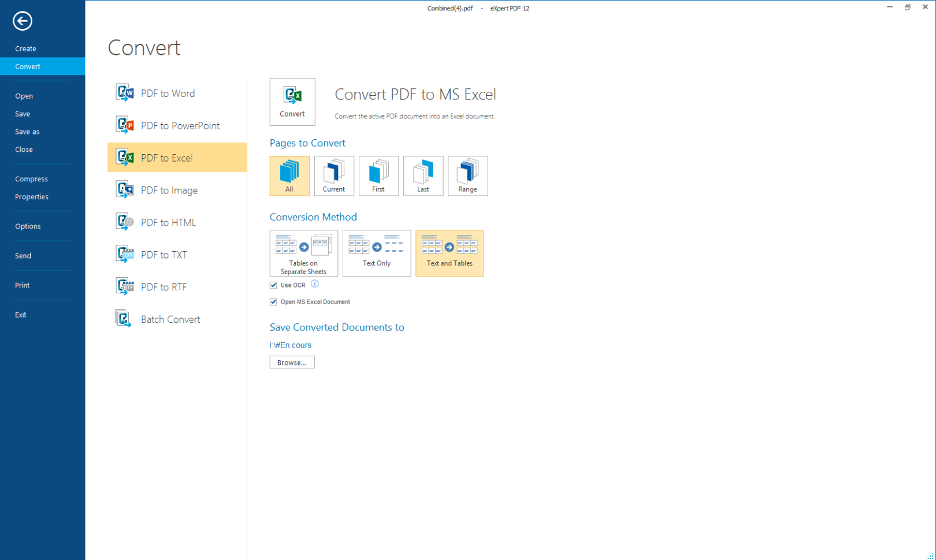The width and height of the screenshot is (936, 560).
Task: Choose Tables on Separate Sheets method
Action: 303,253
